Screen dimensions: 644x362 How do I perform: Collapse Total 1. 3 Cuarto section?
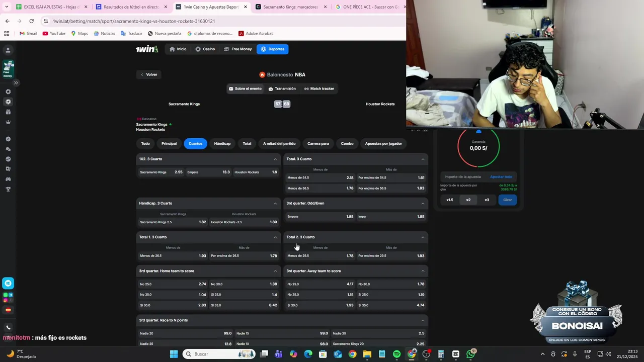click(275, 237)
